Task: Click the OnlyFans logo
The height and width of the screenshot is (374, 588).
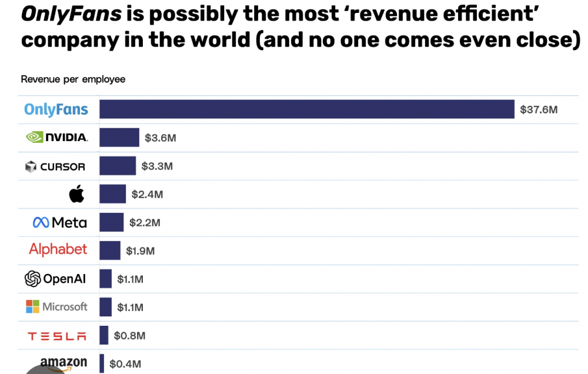Action: 56,109
